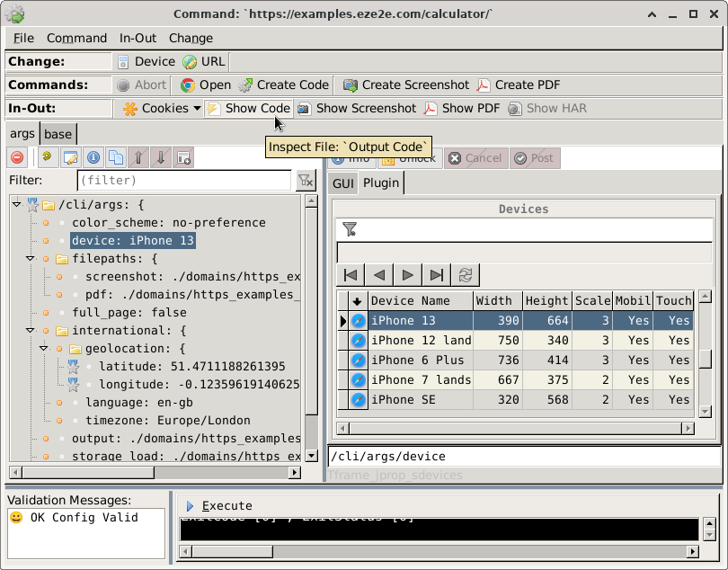The image size is (728, 570).
Task: Open the In-Out menu
Action: [x=138, y=38]
